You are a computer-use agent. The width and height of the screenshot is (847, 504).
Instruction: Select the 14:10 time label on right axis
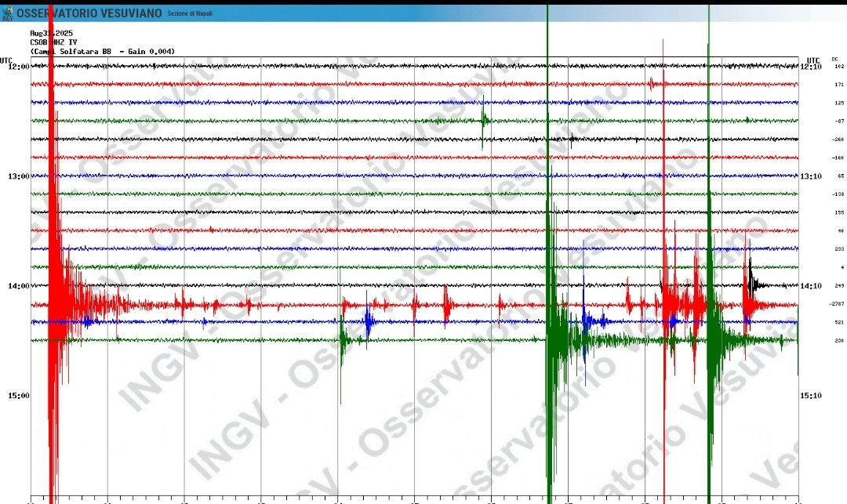(811, 286)
